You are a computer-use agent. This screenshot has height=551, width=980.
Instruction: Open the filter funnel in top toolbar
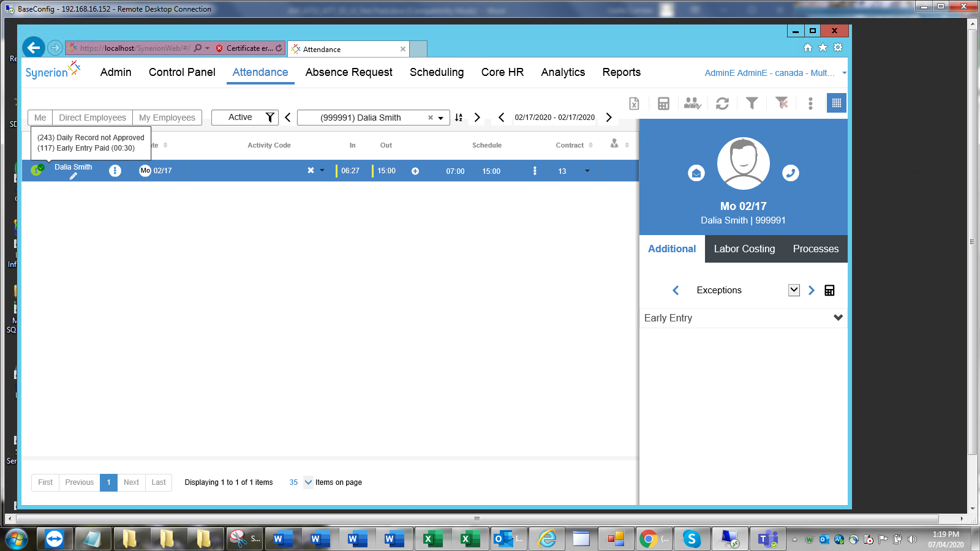click(752, 103)
